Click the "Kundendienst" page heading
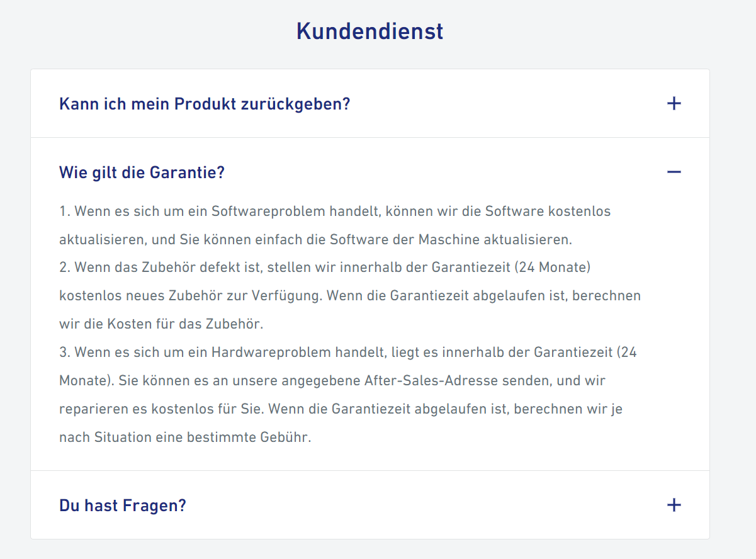The width and height of the screenshot is (756, 559). [x=370, y=31]
